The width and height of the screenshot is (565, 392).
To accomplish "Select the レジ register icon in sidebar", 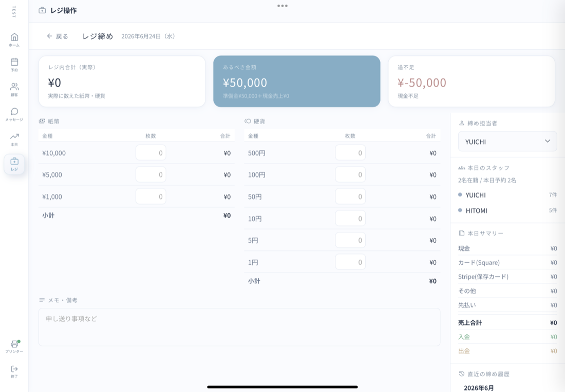I will pyautogui.click(x=14, y=164).
